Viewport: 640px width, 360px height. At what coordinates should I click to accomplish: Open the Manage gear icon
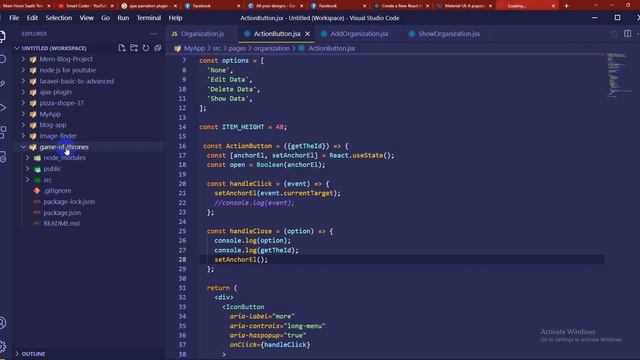coord(2,346)
